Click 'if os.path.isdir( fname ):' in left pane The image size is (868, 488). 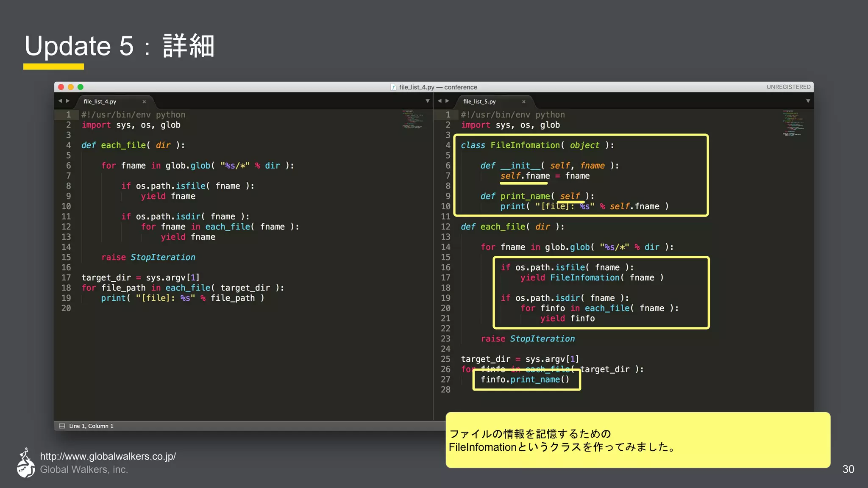(x=185, y=216)
